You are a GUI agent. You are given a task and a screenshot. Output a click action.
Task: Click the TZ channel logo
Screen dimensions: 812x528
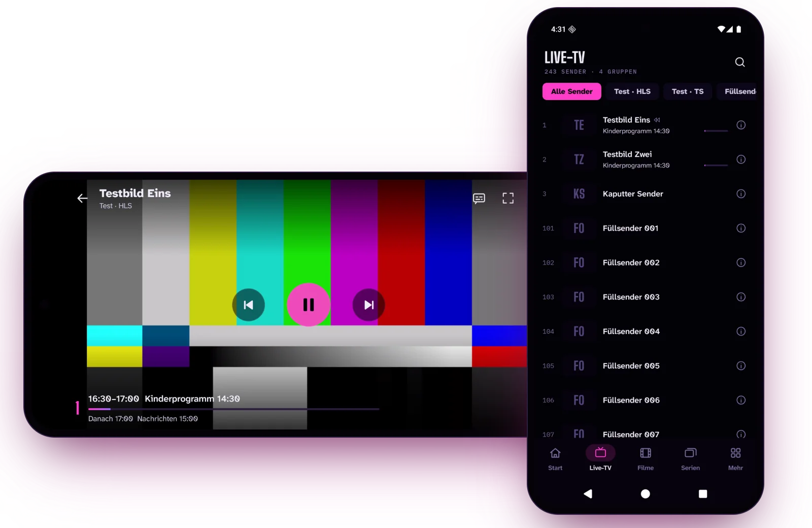coord(579,160)
